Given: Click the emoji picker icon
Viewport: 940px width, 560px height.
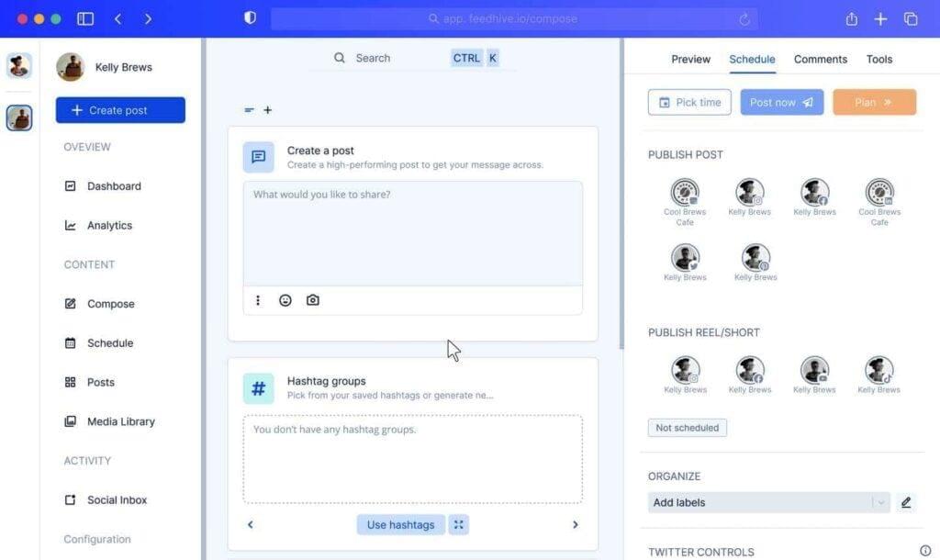Looking at the screenshot, I should (x=285, y=300).
